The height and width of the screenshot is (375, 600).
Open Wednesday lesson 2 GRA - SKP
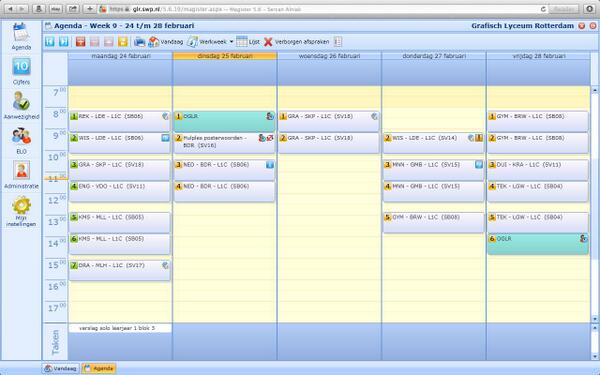point(329,143)
